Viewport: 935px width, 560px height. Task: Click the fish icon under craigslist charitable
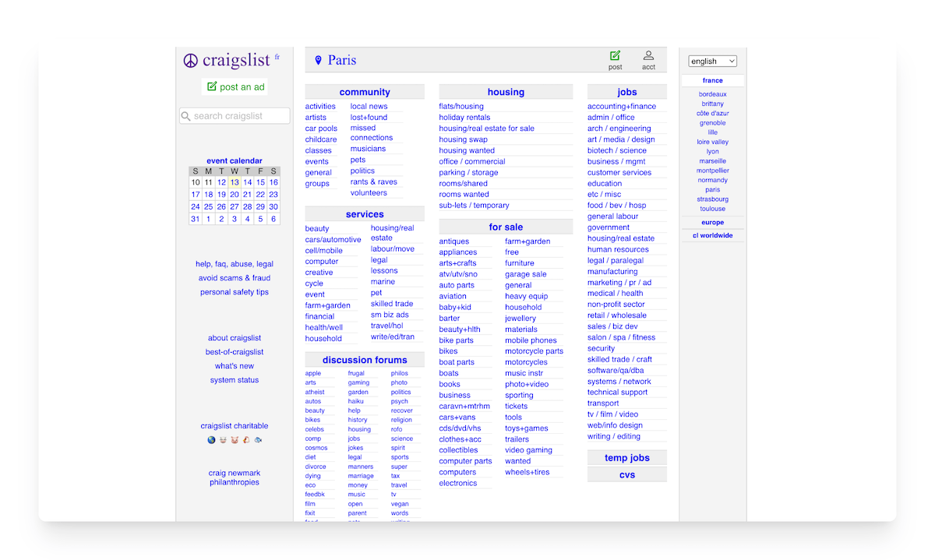click(258, 440)
